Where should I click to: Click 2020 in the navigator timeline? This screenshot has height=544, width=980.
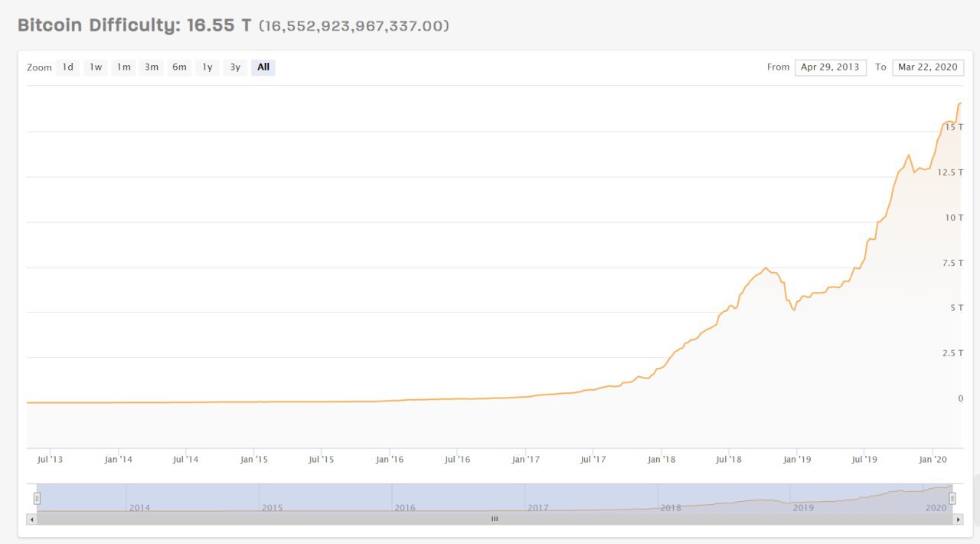pos(936,508)
